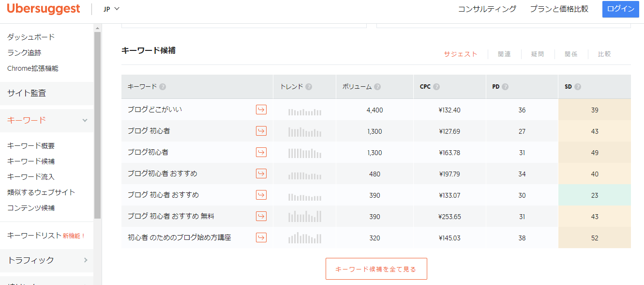Click help icon beside ボリューム column header
The image size is (644, 285).
pyautogui.click(x=377, y=87)
